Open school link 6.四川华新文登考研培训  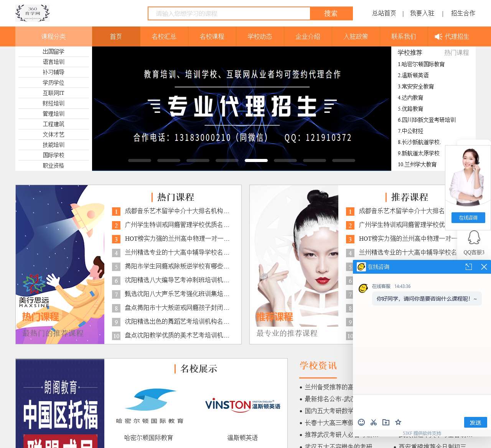427,120
